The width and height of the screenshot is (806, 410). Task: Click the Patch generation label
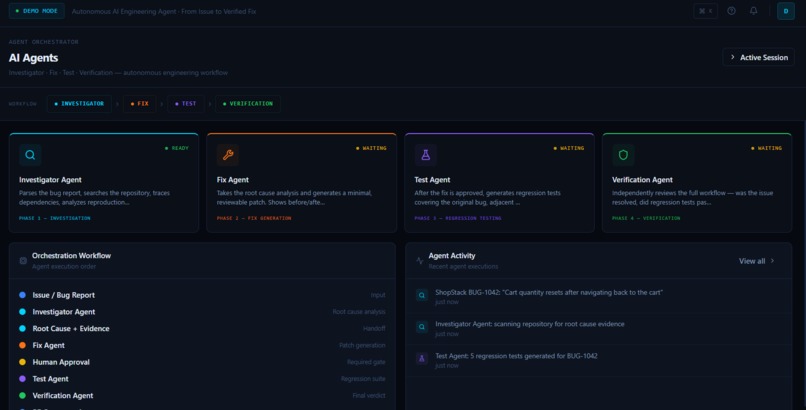click(362, 345)
